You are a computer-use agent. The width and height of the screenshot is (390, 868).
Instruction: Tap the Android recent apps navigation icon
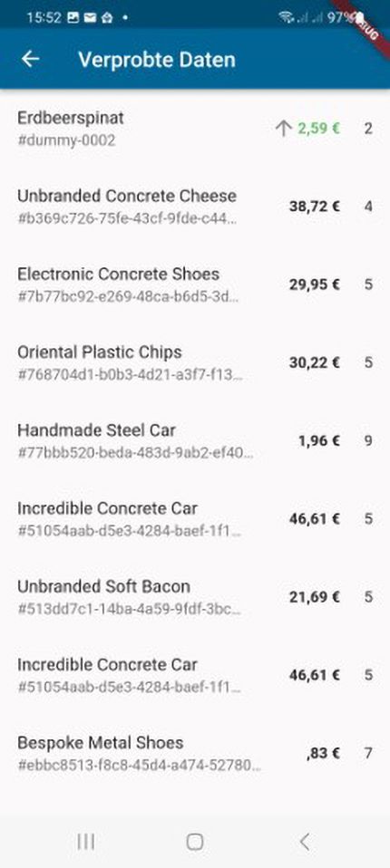click(x=86, y=842)
